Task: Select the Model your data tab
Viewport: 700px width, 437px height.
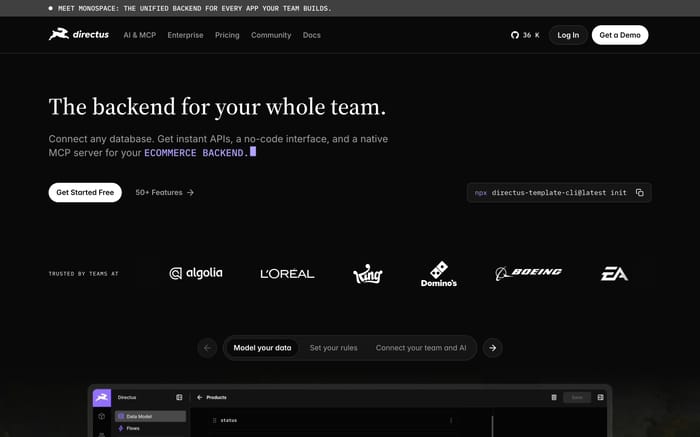Action: [x=262, y=348]
